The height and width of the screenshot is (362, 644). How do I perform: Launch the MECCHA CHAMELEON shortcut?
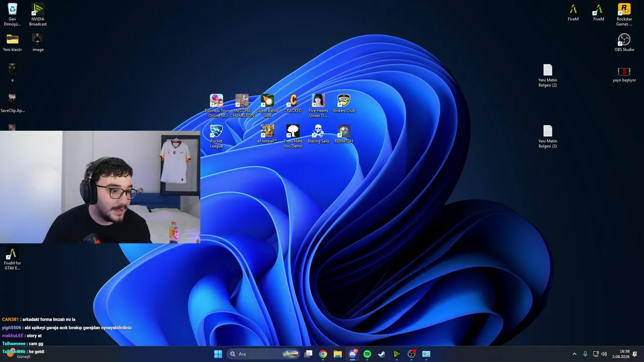pos(242,106)
